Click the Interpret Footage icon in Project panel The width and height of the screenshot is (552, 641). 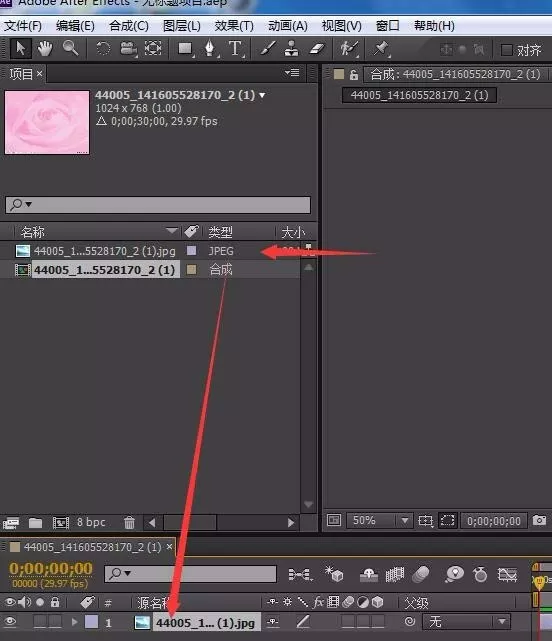pos(11,523)
